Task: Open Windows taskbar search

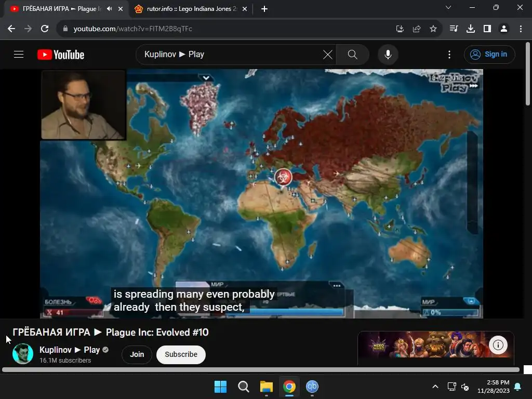Action: 243,387
